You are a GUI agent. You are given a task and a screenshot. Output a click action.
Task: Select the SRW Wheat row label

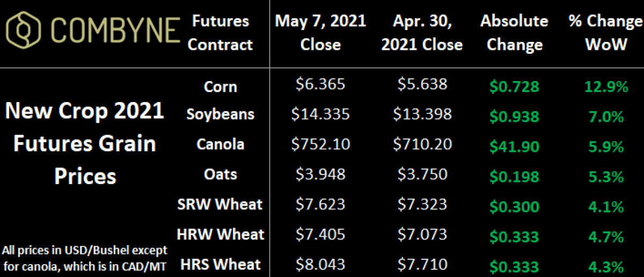(x=220, y=204)
